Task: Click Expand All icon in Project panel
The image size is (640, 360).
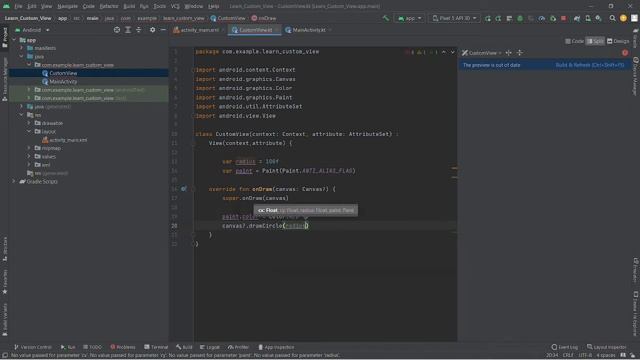Action: (x=128, y=30)
